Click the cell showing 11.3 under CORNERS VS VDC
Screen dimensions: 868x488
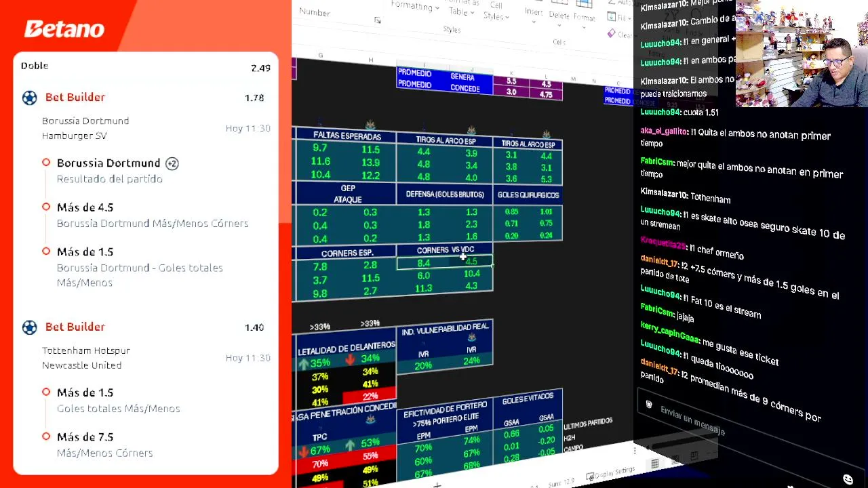pyautogui.click(x=423, y=288)
